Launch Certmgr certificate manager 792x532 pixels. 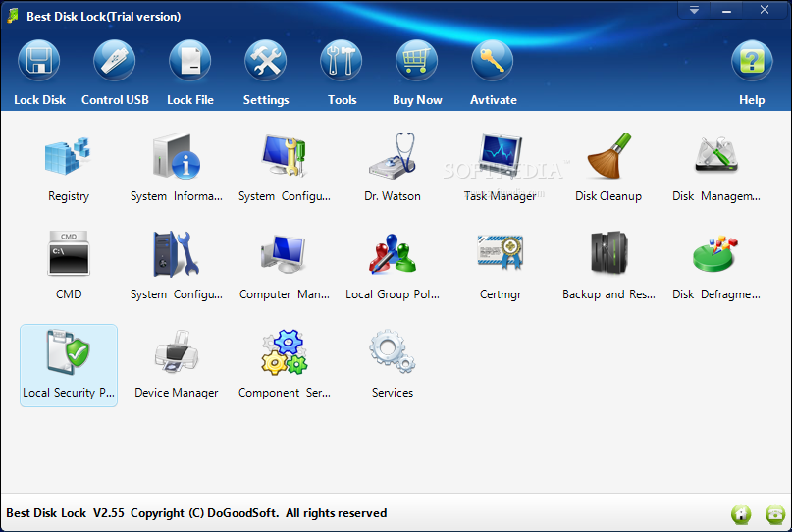click(x=501, y=265)
